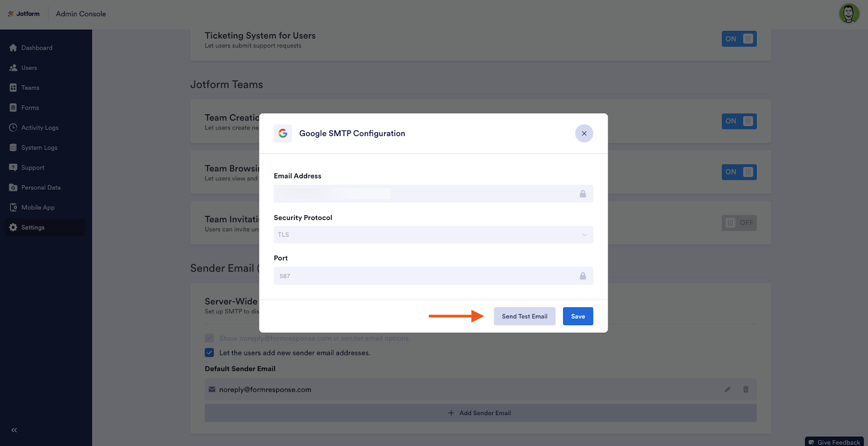Click the lock icon in Email Address field
868x446 pixels.
pyautogui.click(x=583, y=194)
